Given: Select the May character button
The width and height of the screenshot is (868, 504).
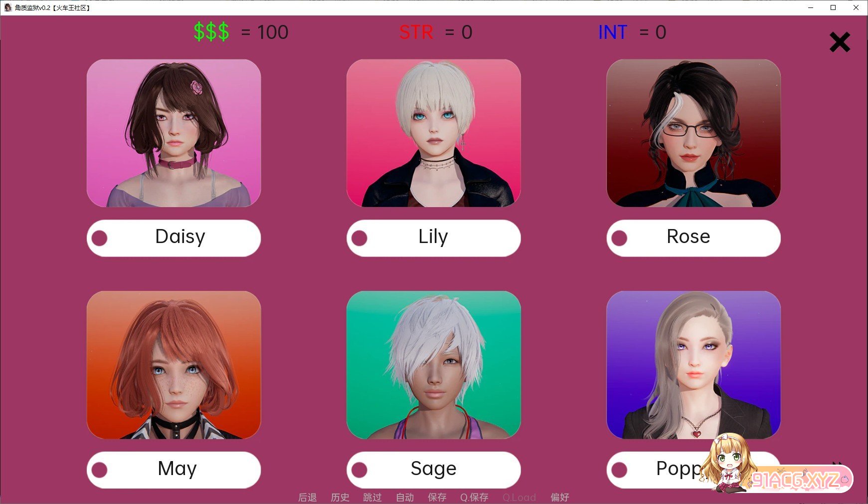Looking at the screenshot, I should click(174, 470).
